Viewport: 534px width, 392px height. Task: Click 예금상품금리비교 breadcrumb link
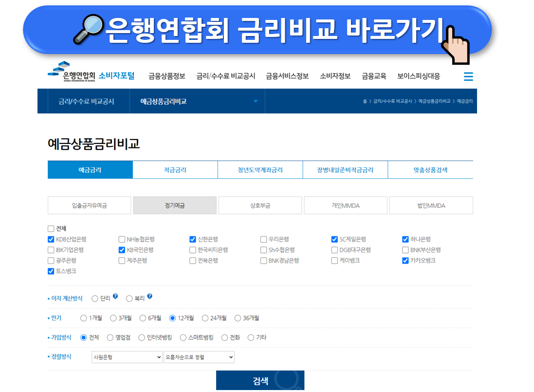[x=434, y=101]
